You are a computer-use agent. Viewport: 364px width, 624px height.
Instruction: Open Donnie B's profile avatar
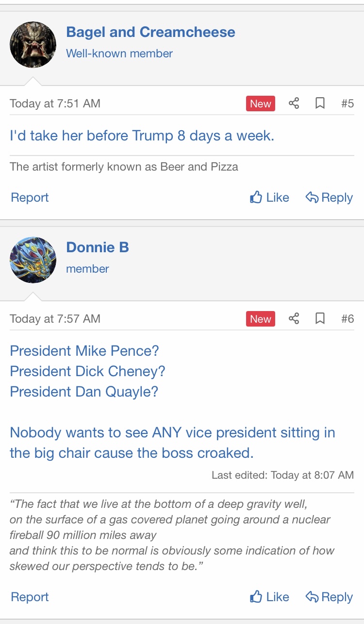33,260
